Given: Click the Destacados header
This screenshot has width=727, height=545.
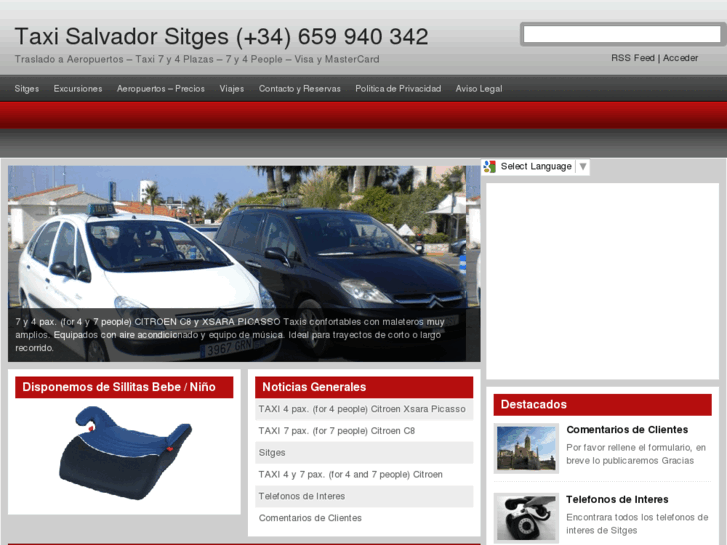Looking at the screenshot, I should click(602, 405).
